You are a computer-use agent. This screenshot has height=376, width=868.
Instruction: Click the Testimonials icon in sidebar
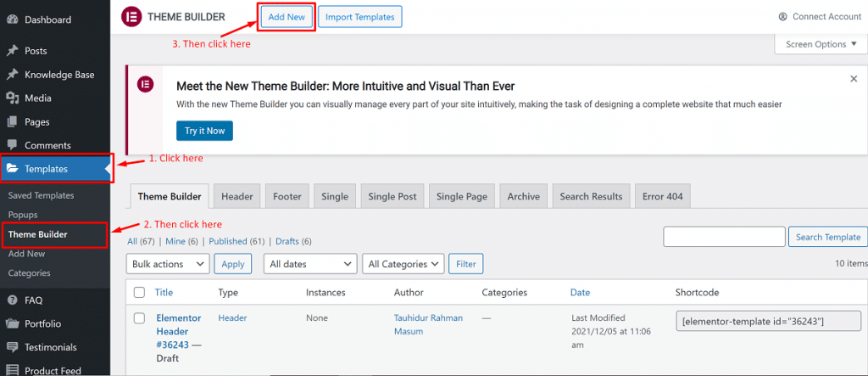pyautogui.click(x=12, y=347)
